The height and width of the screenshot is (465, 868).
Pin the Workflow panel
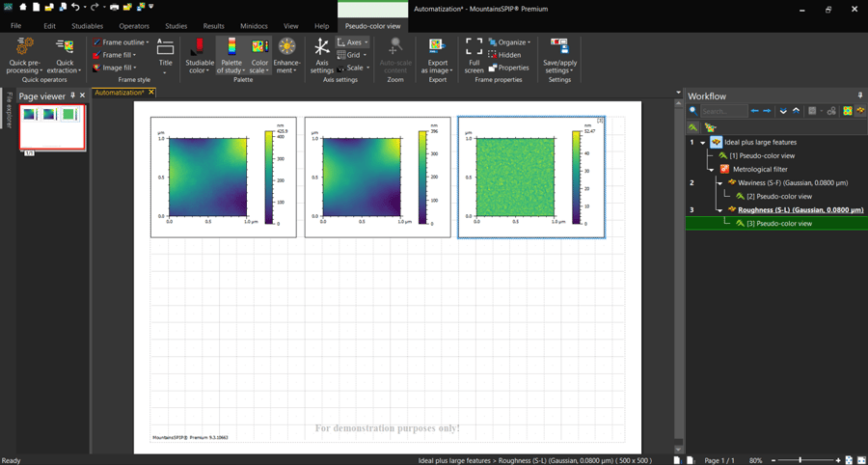coord(859,96)
